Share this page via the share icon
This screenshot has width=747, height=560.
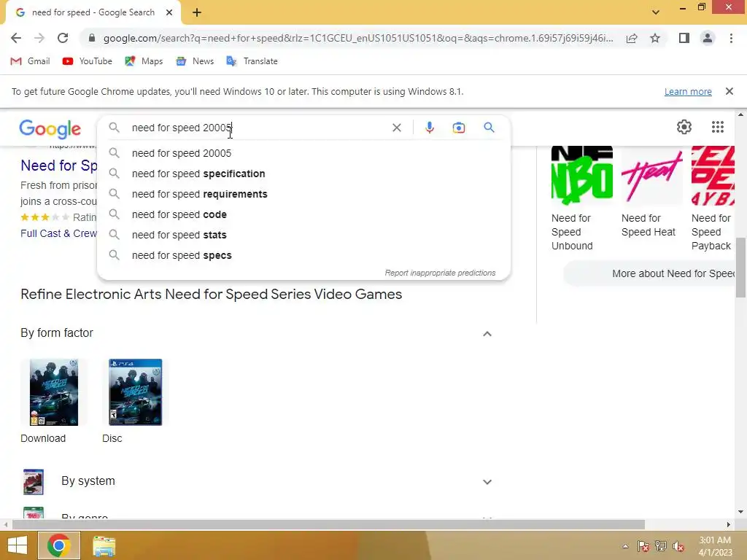(x=632, y=38)
